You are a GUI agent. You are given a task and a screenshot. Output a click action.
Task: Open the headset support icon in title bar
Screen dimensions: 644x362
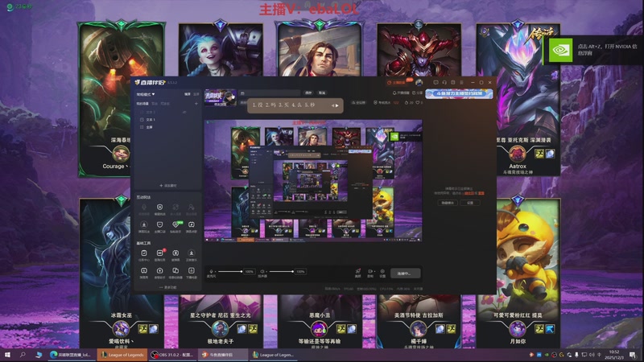pos(444,83)
